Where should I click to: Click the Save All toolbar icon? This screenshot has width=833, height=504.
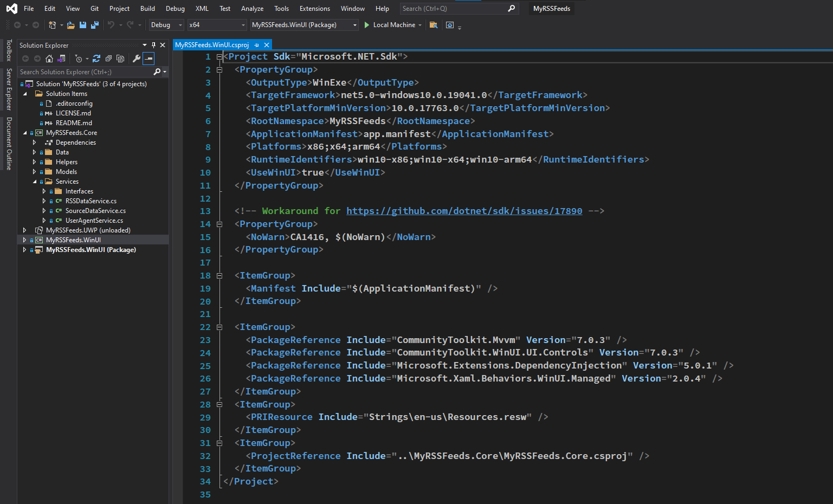[94, 25]
